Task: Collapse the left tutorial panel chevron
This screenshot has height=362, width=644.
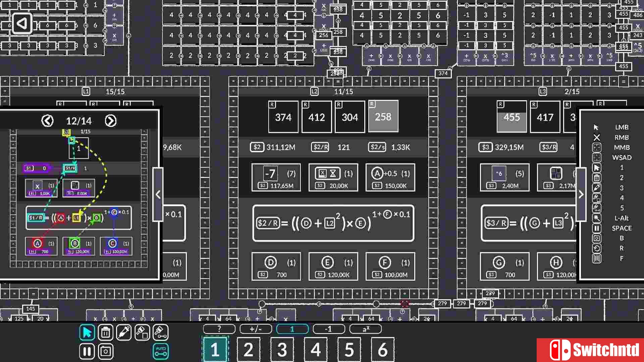Action: pyautogui.click(x=158, y=194)
